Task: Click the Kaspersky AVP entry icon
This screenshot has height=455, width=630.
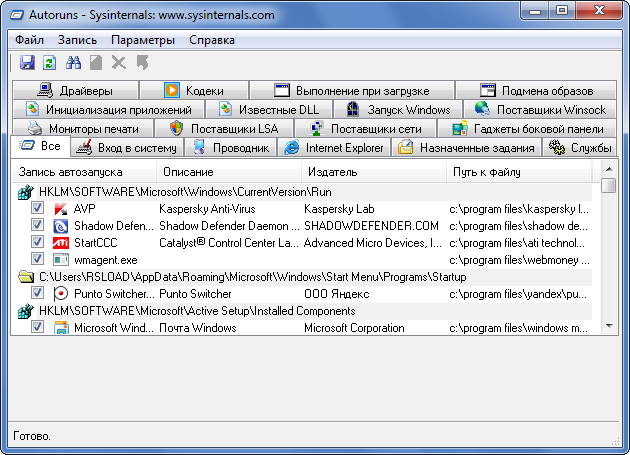Action: pos(61,209)
